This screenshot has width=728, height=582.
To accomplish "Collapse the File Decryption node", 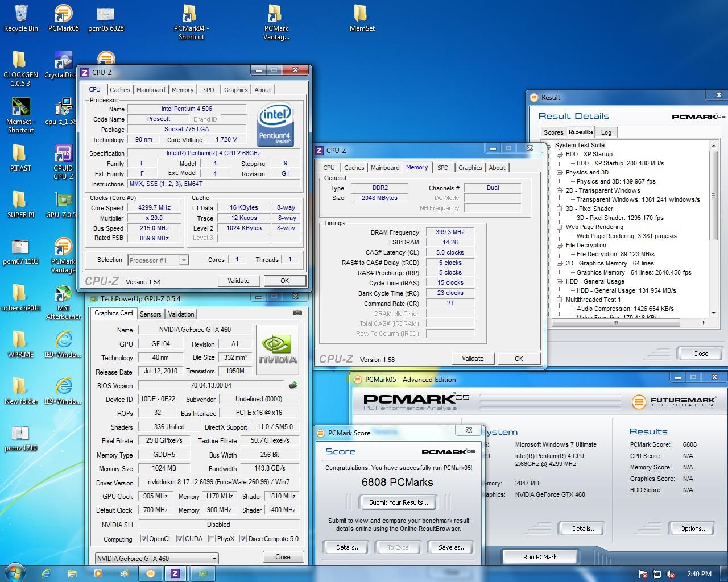I will [x=560, y=245].
